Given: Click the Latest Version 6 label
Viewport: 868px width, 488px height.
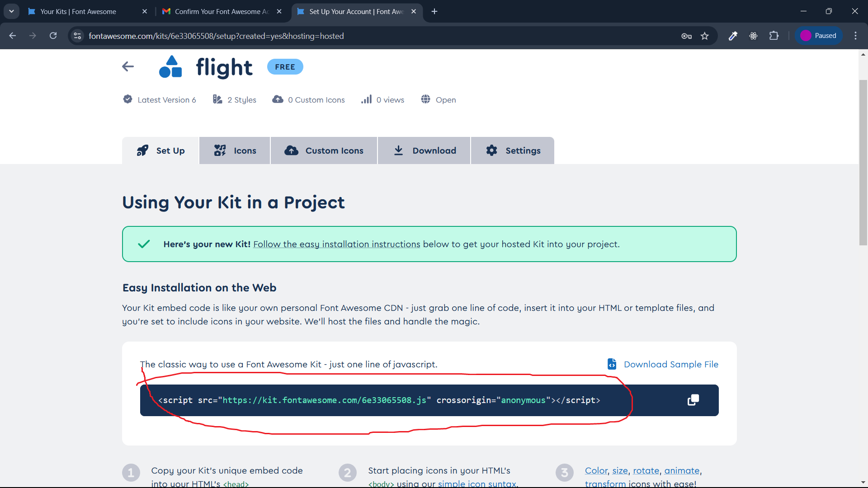Looking at the screenshot, I should click(167, 100).
